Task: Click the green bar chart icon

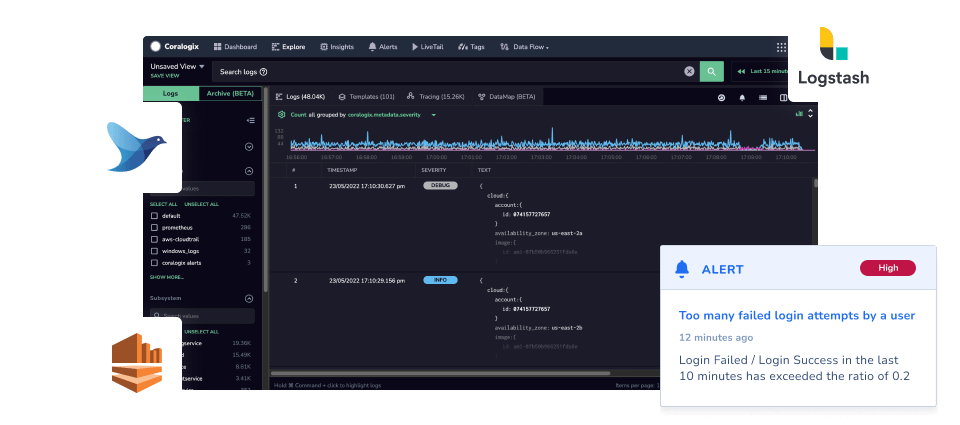Action: tap(798, 114)
